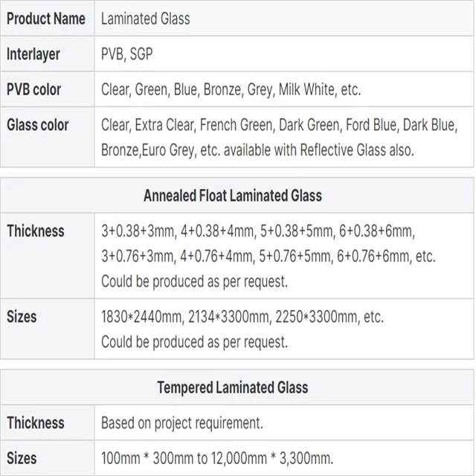This screenshot has height=476, width=476.
Task: Click the Glass color row label
Action: (x=38, y=125)
